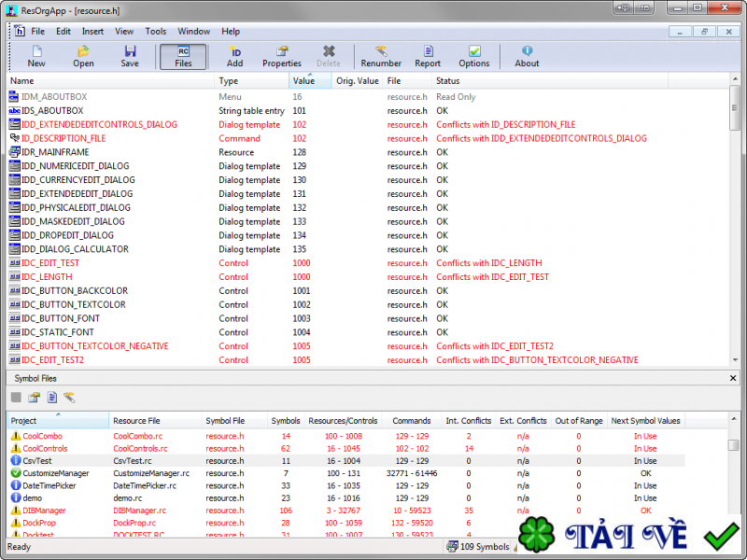Click the Renumber toolbar icon
Viewport: 747px width, 560px height.
coord(381,56)
